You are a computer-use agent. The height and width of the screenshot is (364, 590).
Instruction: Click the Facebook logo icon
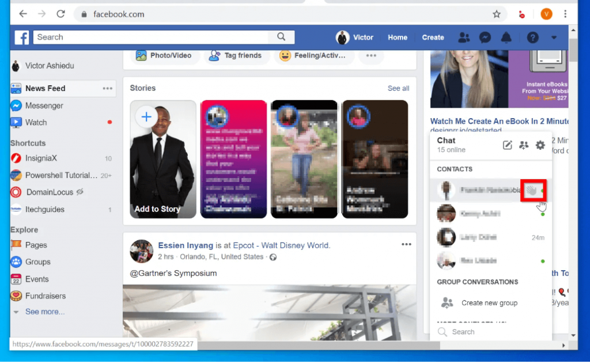22,37
